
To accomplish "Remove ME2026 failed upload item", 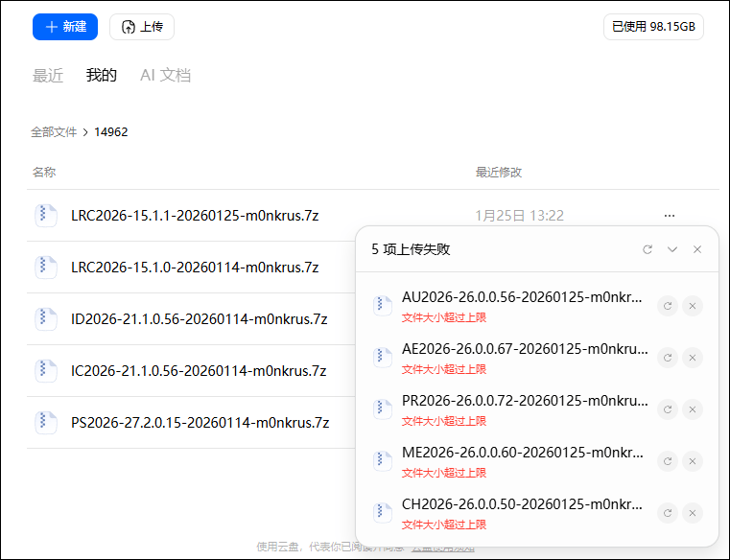I will (x=693, y=461).
